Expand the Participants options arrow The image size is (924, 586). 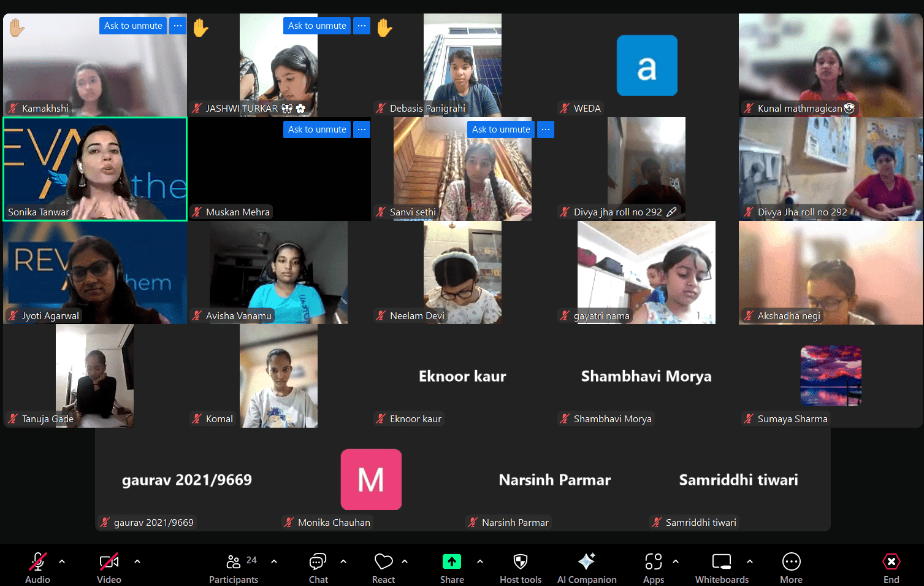pos(274,561)
